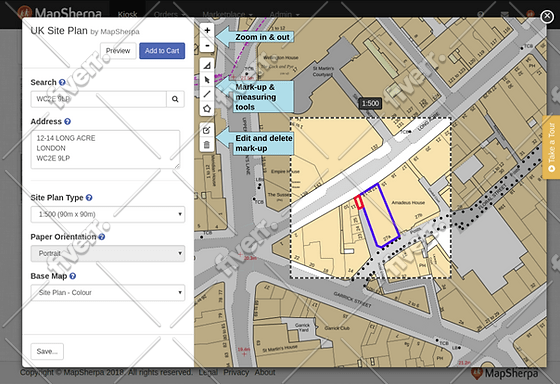Run search with the magnifier button
This screenshot has width=560, height=384.
pyautogui.click(x=175, y=99)
